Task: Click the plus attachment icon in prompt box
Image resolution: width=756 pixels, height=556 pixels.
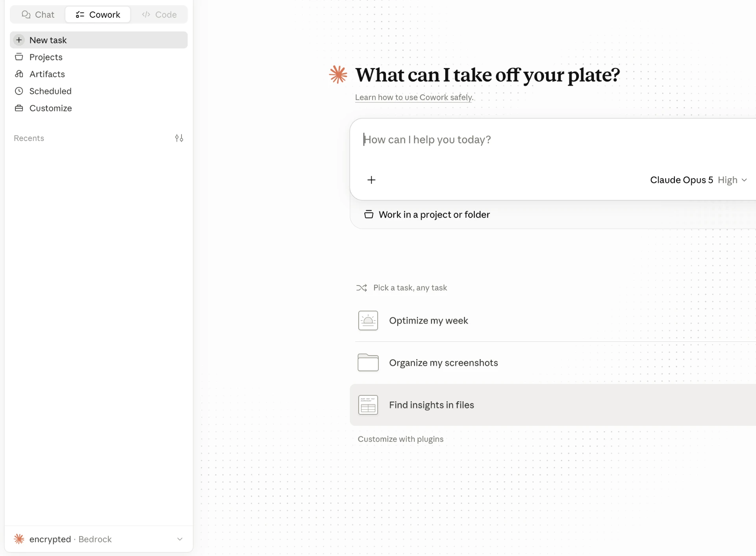Action: [x=371, y=180]
